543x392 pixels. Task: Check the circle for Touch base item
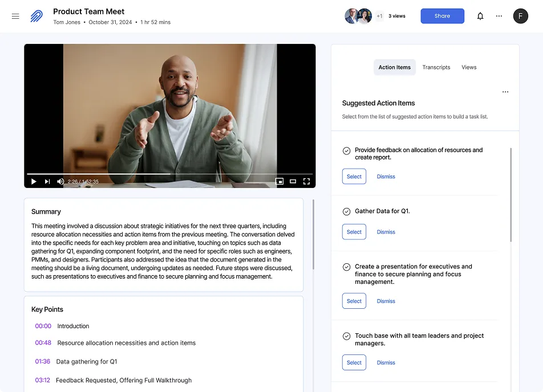pyautogui.click(x=346, y=336)
